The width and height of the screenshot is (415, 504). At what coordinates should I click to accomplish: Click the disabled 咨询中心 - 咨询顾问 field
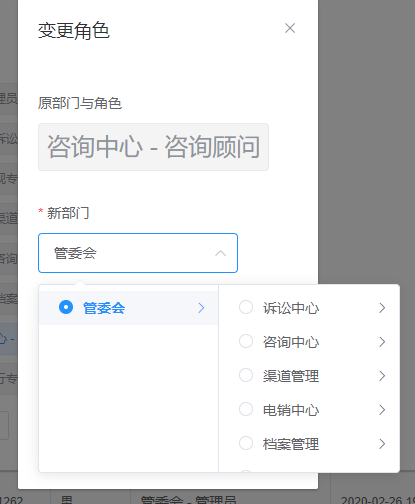(153, 147)
